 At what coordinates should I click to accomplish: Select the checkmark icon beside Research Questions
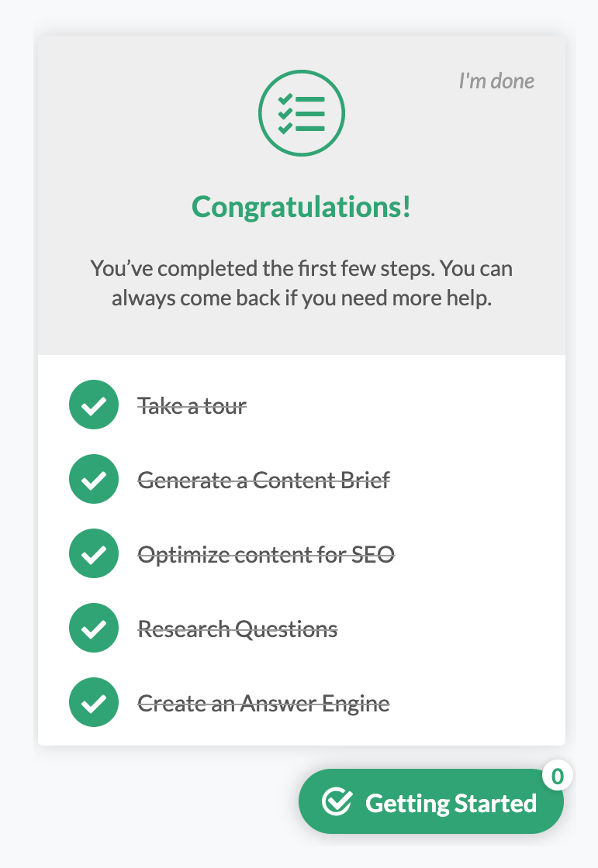tap(94, 628)
